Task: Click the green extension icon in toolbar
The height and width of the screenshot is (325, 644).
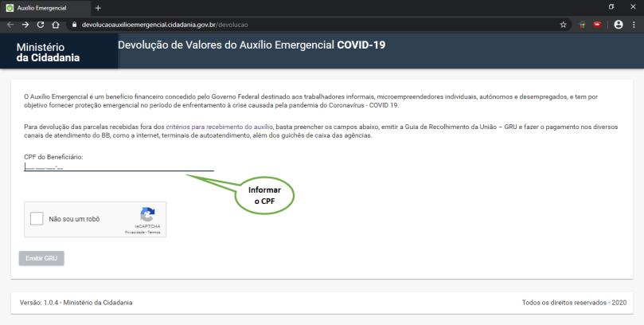Action: (582, 25)
